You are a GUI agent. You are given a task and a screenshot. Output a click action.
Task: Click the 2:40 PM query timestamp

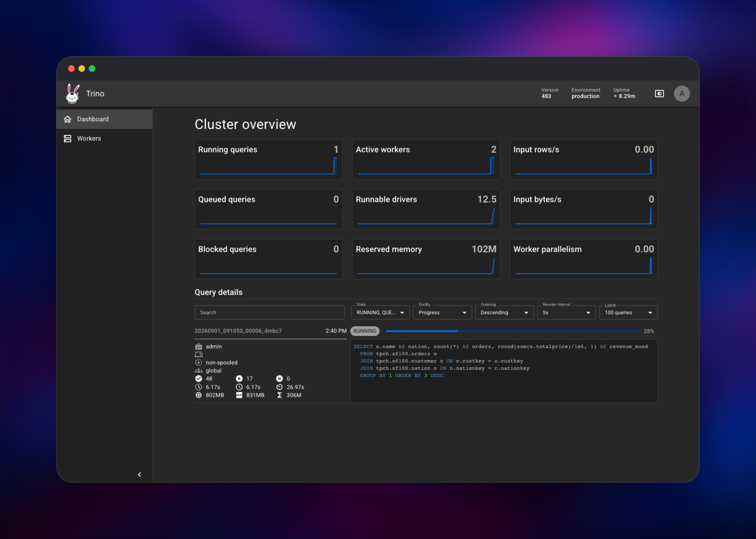tap(336, 331)
